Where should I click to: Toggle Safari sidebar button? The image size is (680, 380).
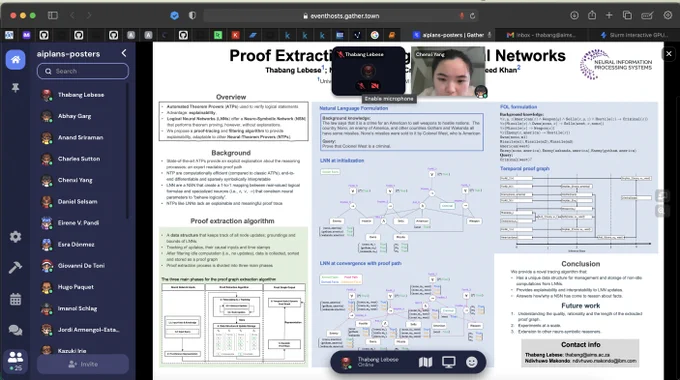pyautogui.click(x=53, y=16)
